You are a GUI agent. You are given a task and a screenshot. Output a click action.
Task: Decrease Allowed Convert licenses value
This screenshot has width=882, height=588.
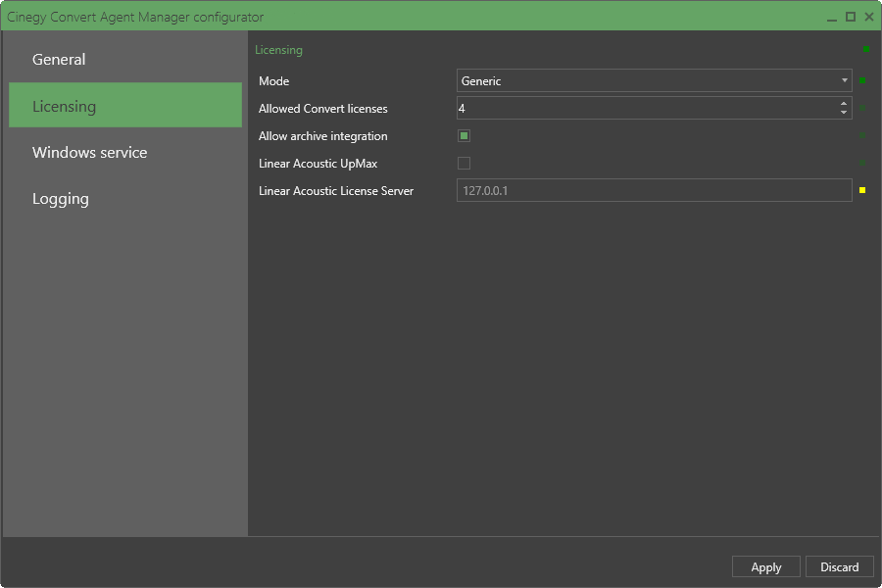843,112
